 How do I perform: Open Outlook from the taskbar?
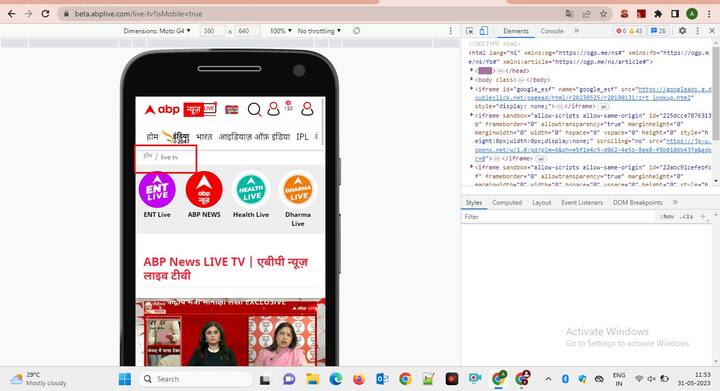[x=382, y=379]
